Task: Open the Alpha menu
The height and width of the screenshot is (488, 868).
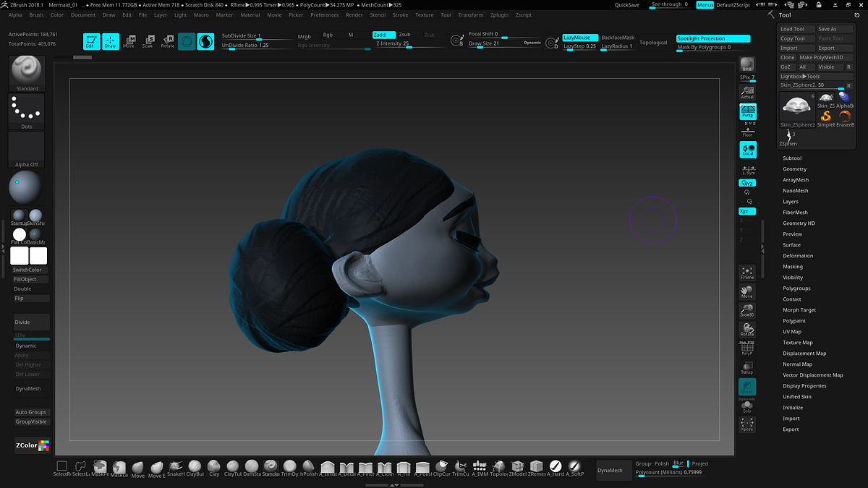Action: (15, 15)
